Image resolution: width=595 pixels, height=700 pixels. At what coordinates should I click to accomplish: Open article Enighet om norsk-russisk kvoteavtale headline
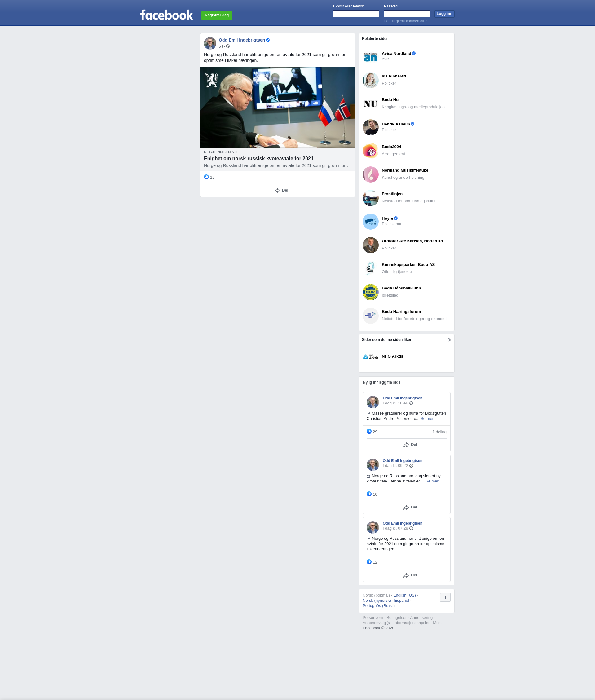tap(258, 158)
